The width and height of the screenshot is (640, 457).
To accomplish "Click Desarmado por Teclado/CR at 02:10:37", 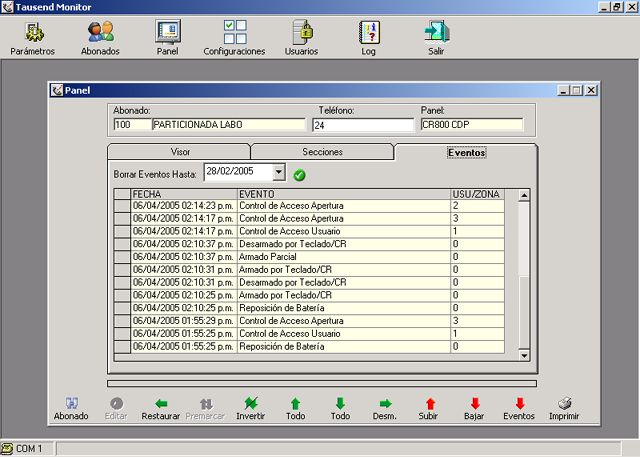I will [344, 244].
